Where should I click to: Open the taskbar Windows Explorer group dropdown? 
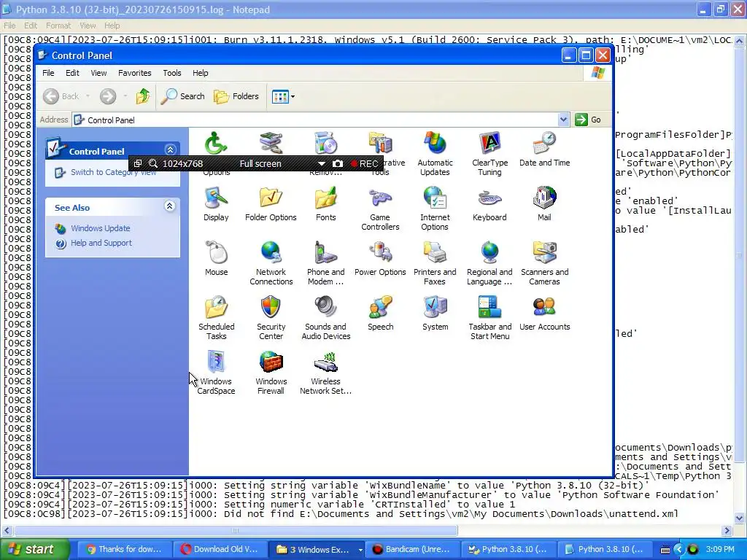tap(360, 550)
